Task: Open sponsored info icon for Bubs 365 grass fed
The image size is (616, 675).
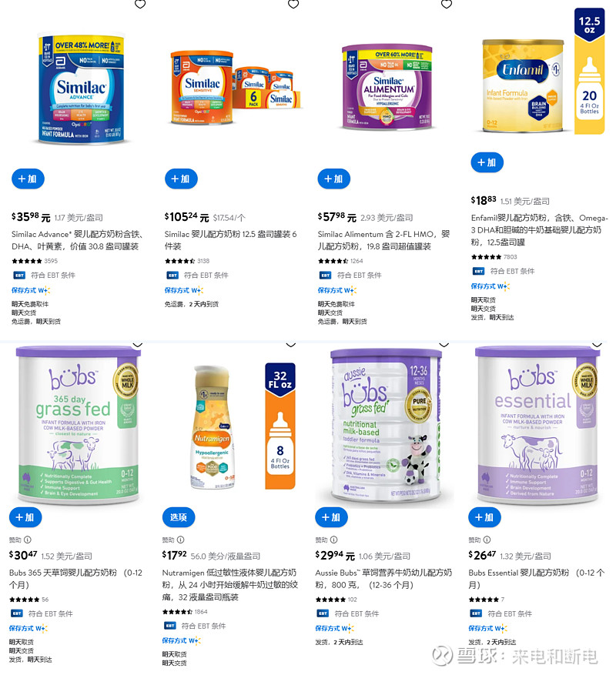Action: (28, 540)
